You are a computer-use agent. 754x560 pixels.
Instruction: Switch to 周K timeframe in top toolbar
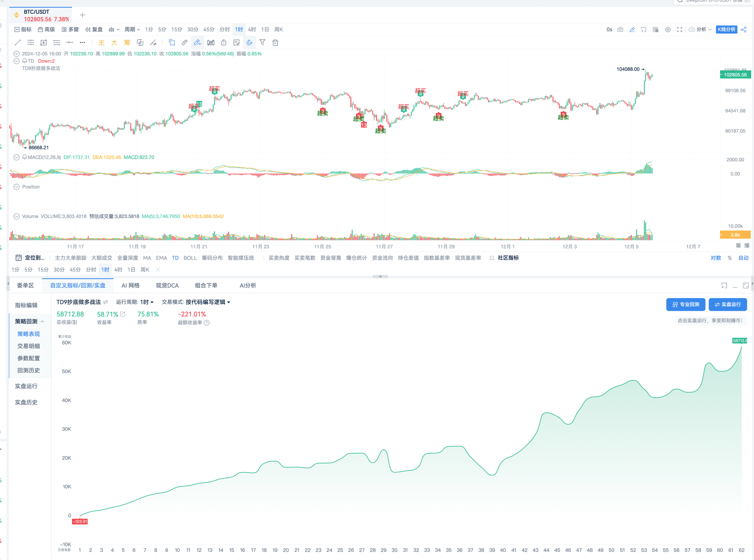[x=279, y=29]
